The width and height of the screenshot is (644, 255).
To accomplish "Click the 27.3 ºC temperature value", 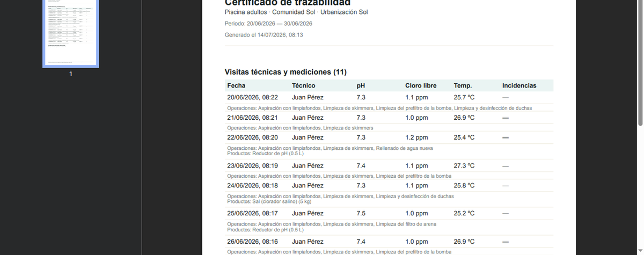I will 464,166.
